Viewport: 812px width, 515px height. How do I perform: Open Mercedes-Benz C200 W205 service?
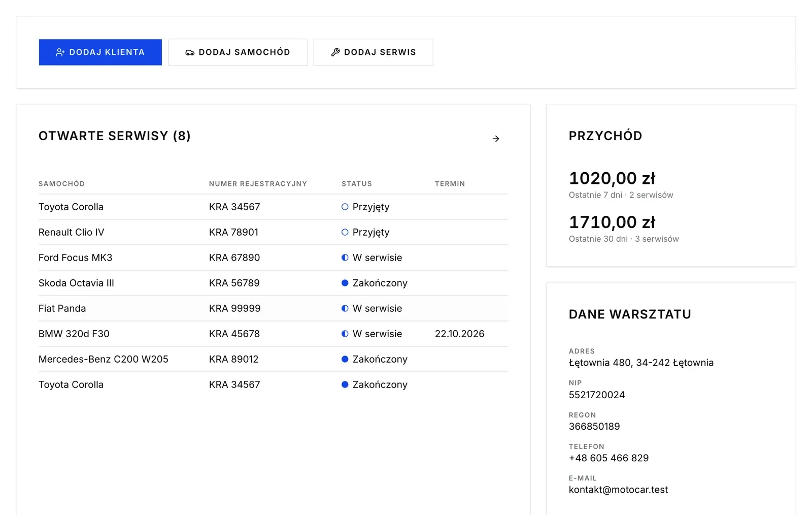273,359
